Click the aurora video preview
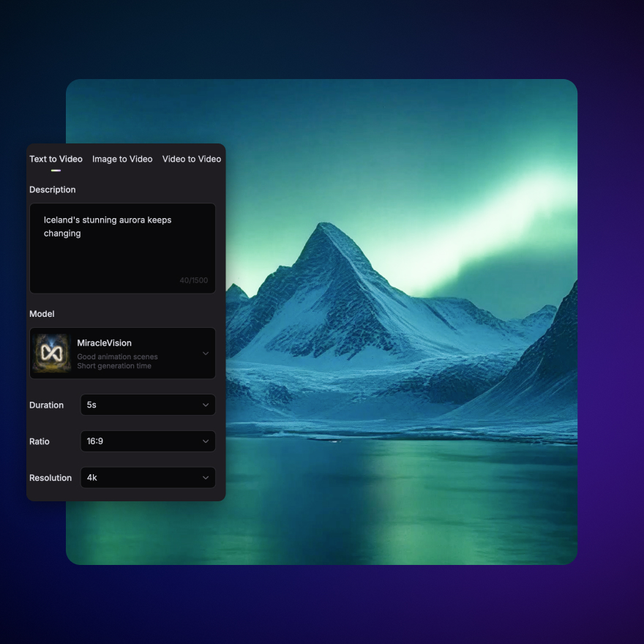This screenshot has width=644, height=644. point(402,322)
